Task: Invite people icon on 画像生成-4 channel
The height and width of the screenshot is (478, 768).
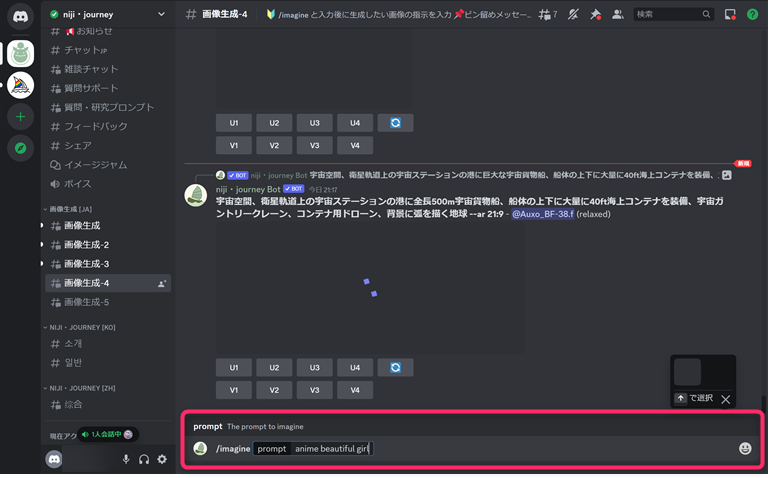Action: 162,283
